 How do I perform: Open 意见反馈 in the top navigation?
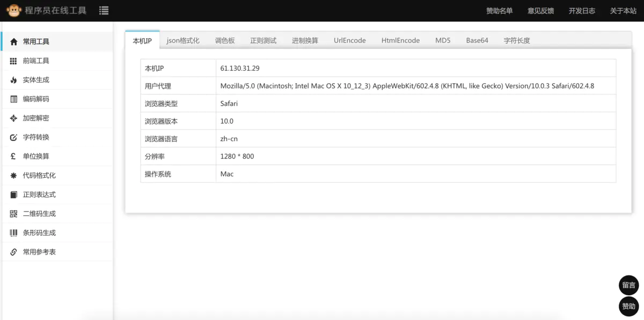coord(540,11)
